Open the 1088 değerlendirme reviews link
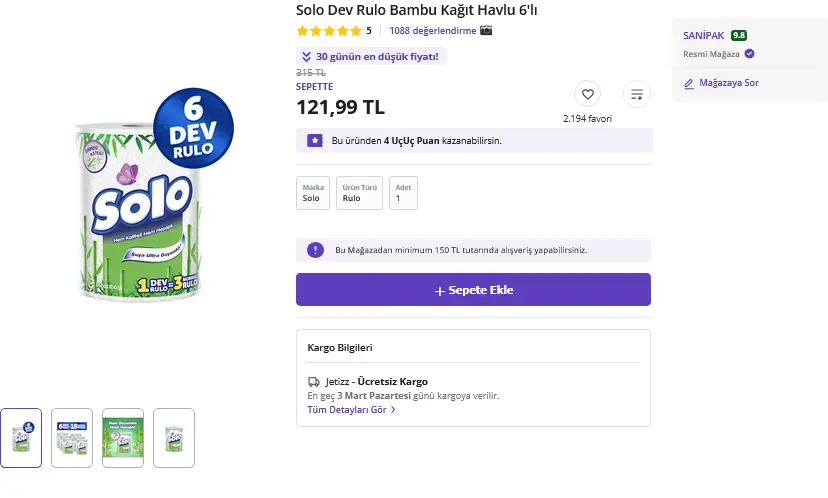 pos(432,31)
